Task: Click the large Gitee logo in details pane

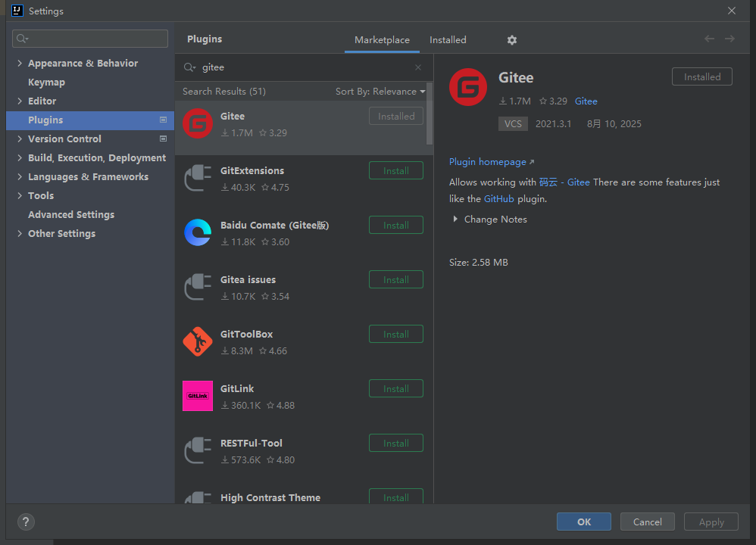Action: pyautogui.click(x=468, y=87)
